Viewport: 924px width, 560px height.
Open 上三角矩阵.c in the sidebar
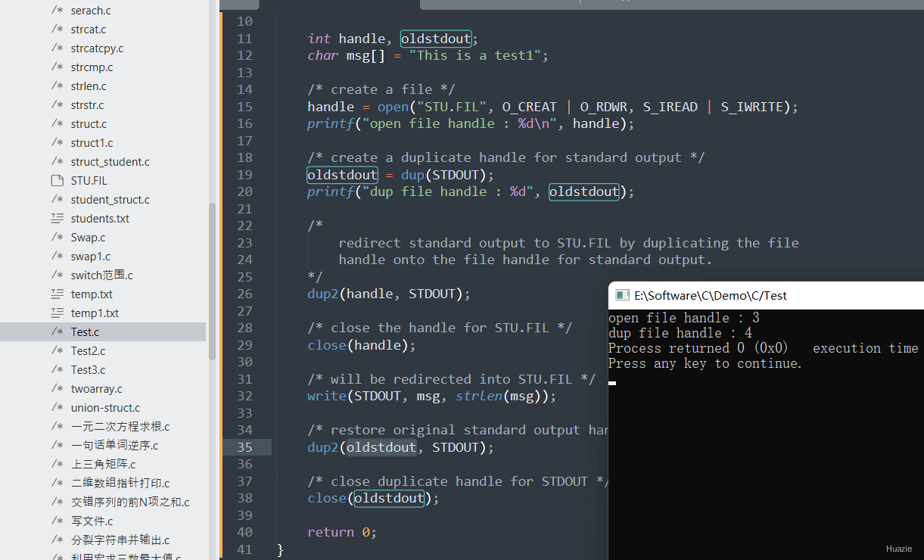104,465
